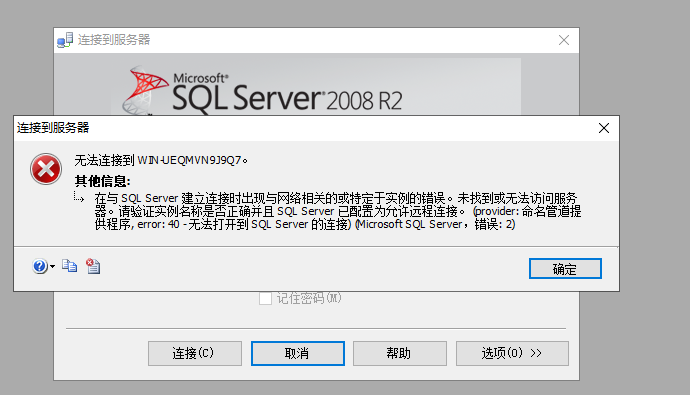Click the error dialog title 连接到服务器
The image size is (690, 395).
point(53,128)
